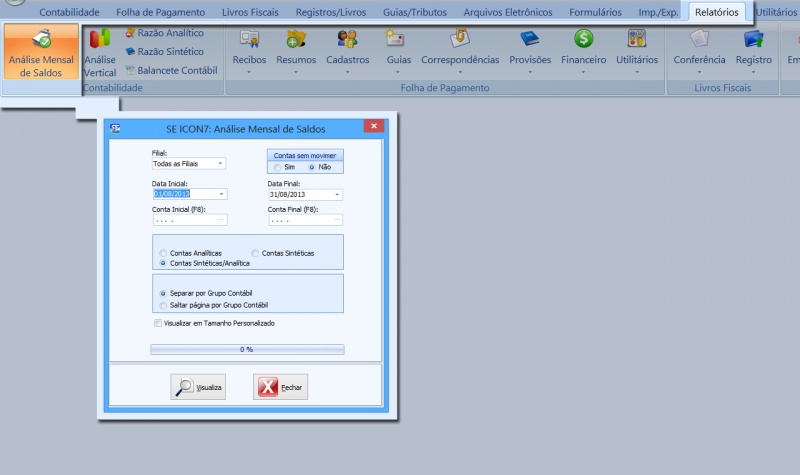Click the Cadastros people icon
The height and width of the screenshot is (475, 800).
(x=348, y=40)
